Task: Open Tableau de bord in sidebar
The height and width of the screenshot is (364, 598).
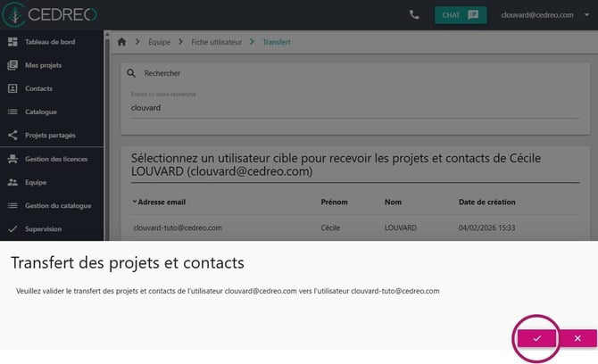Action: (x=50, y=42)
